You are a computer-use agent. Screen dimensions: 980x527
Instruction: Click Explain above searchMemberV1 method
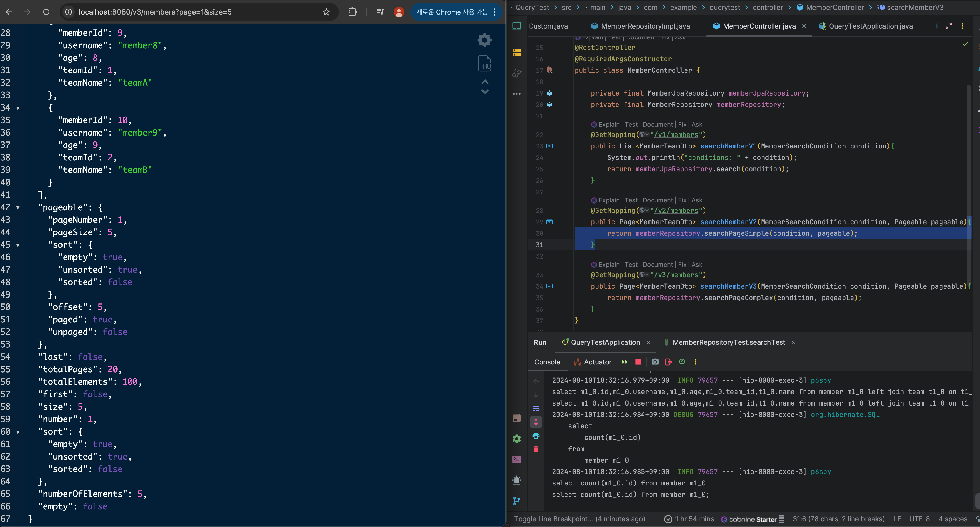(609, 125)
